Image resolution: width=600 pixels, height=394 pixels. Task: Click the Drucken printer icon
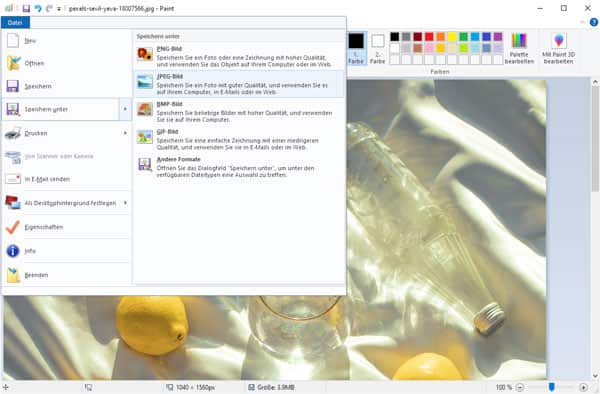tap(13, 133)
